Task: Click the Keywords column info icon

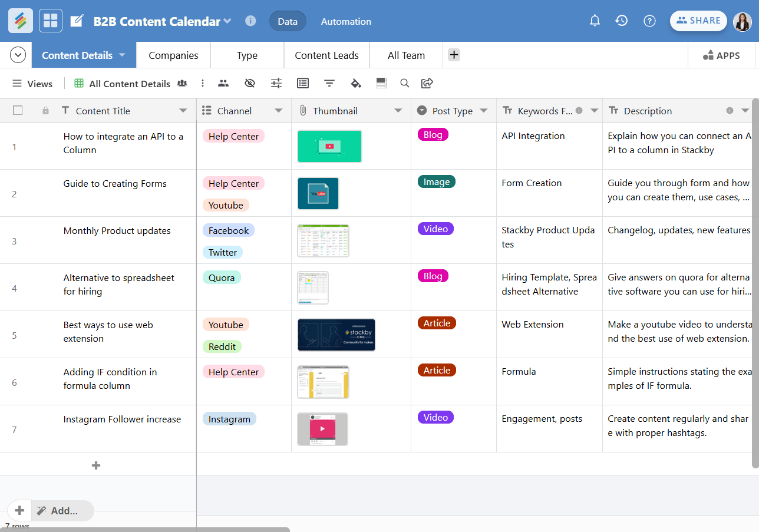Action: click(x=579, y=110)
